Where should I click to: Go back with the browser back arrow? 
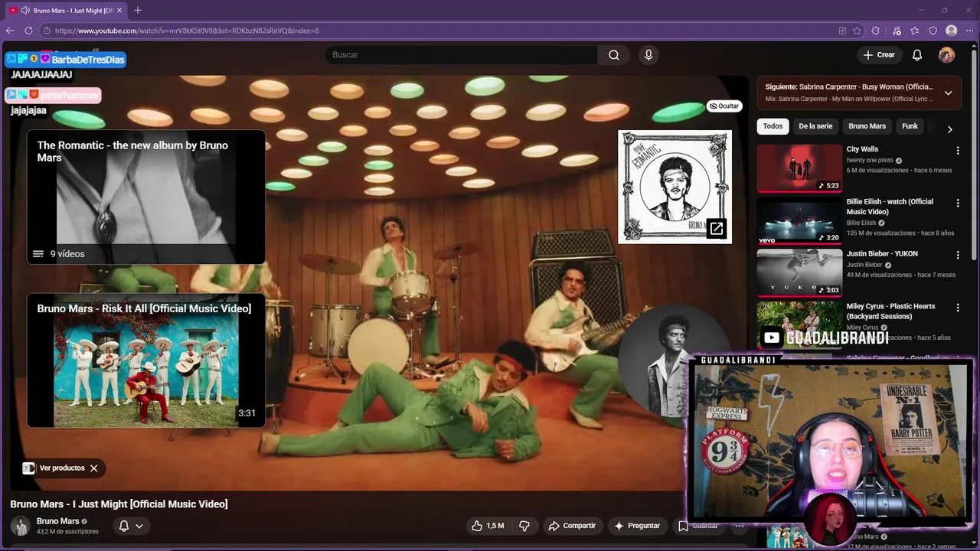10,31
